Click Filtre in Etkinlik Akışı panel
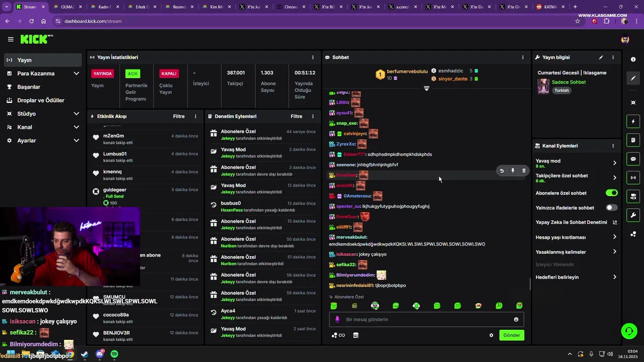The width and height of the screenshot is (644, 362). tap(179, 116)
